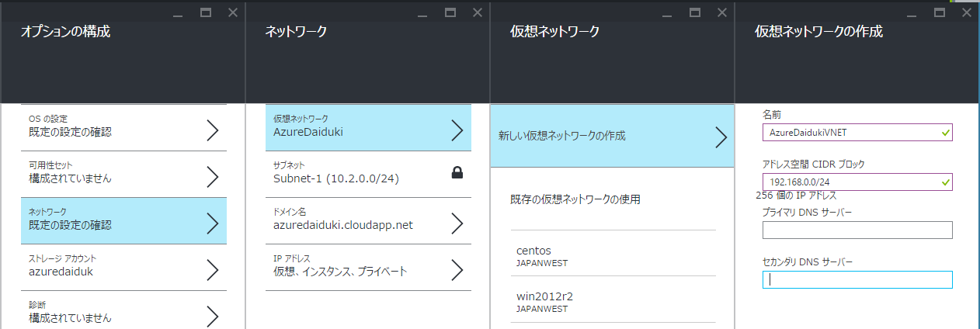The width and height of the screenshot is (980, 329).
Task: Expand the OS の設定 chevron
Action: [x=212, y=130]
